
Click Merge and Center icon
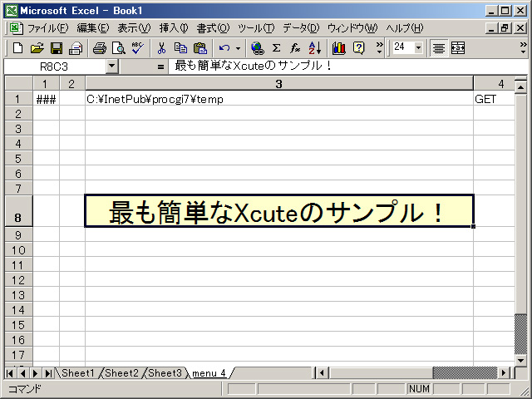[458, 48]
